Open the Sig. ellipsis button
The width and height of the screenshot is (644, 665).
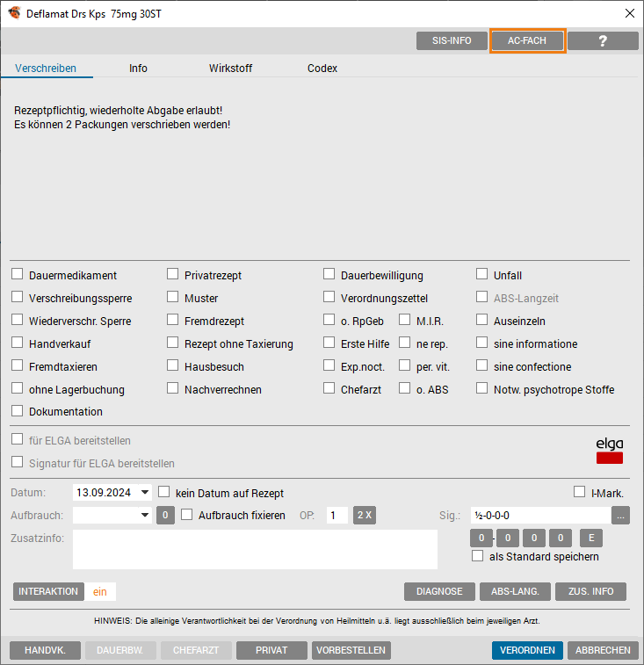(x=620, y=516)
